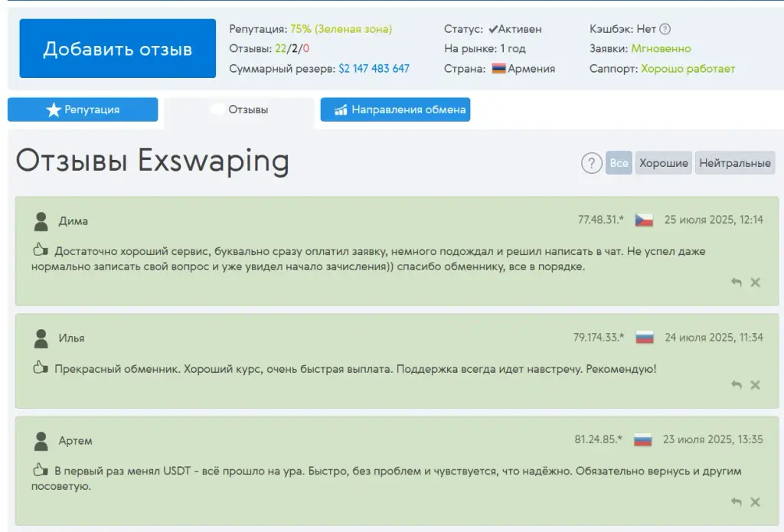
Task: Click IP address 81.24.85.*
Action: pos(599,439)
